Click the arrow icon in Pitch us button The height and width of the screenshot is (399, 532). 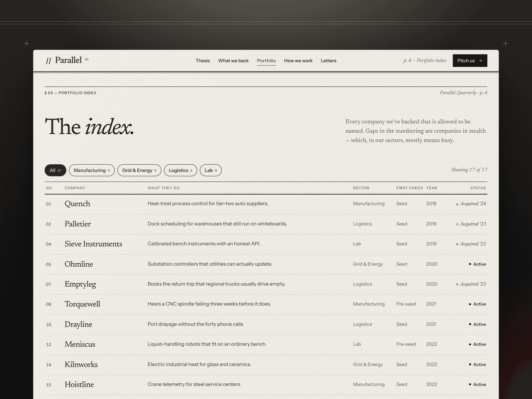[480, 61]
